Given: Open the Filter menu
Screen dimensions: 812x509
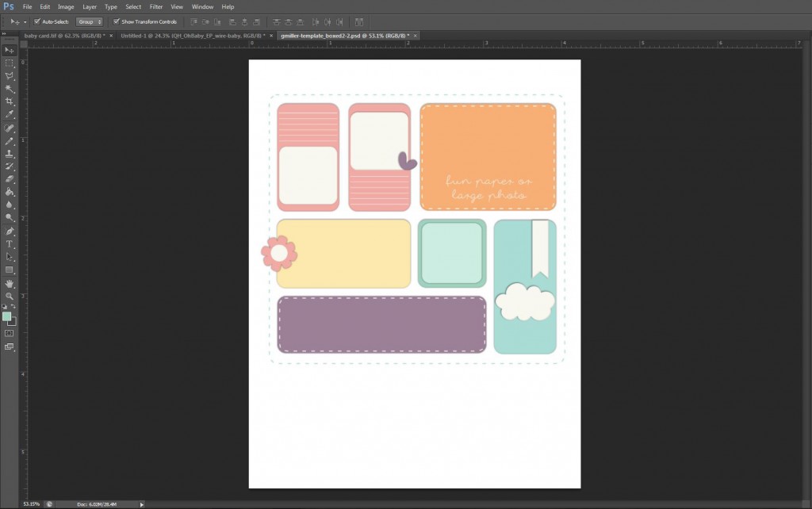Looking at the screenshot, I should [156, 6].
